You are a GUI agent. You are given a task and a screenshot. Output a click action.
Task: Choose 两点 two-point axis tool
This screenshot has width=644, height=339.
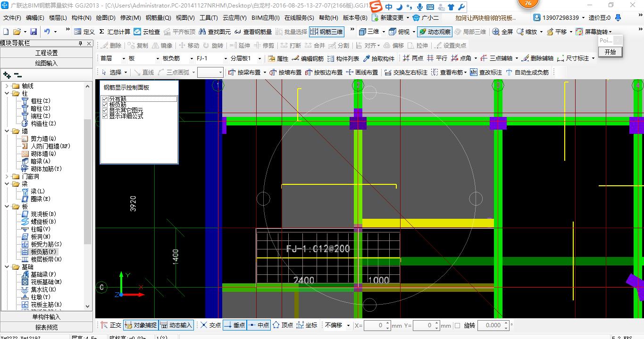pyautogui.click(x=413, y=58)
